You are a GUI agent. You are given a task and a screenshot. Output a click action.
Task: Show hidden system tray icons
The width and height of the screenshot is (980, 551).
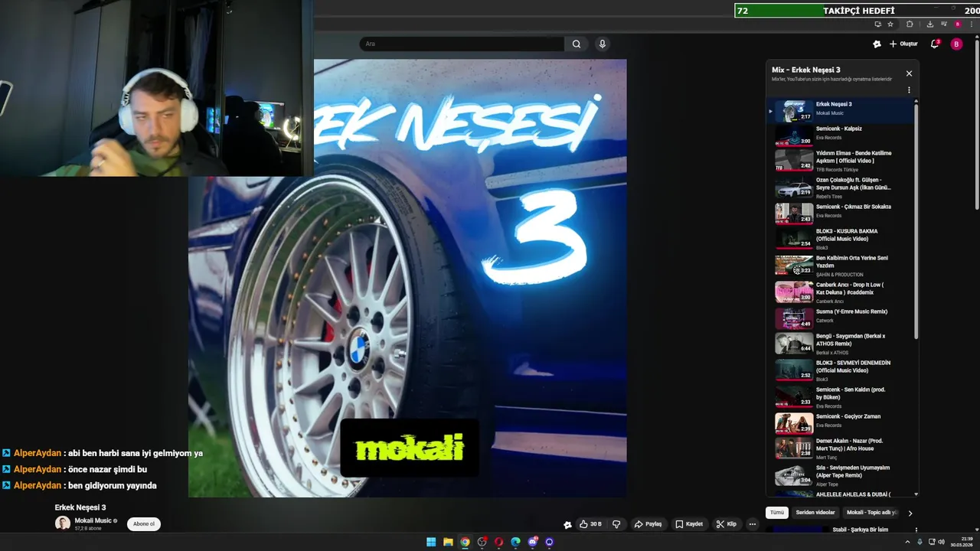tap(907, 542)
